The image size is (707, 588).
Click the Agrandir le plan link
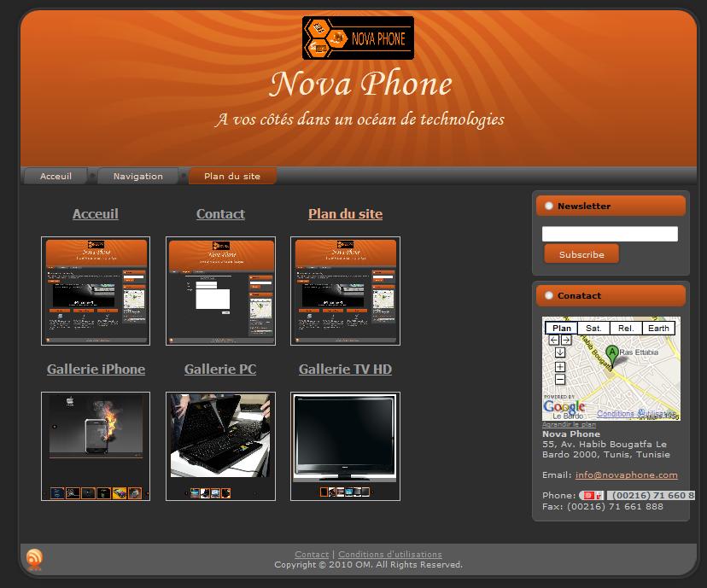coord(569,424)
